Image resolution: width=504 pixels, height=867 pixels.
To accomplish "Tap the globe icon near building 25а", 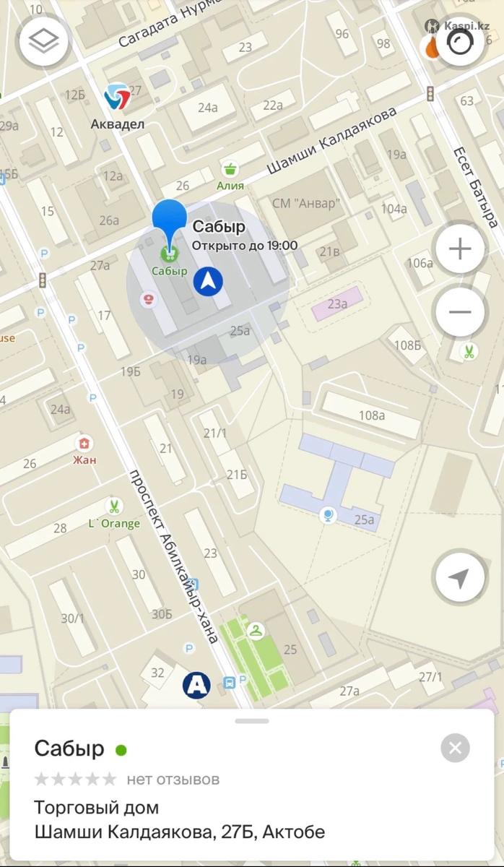I will [x=328, y=515].
